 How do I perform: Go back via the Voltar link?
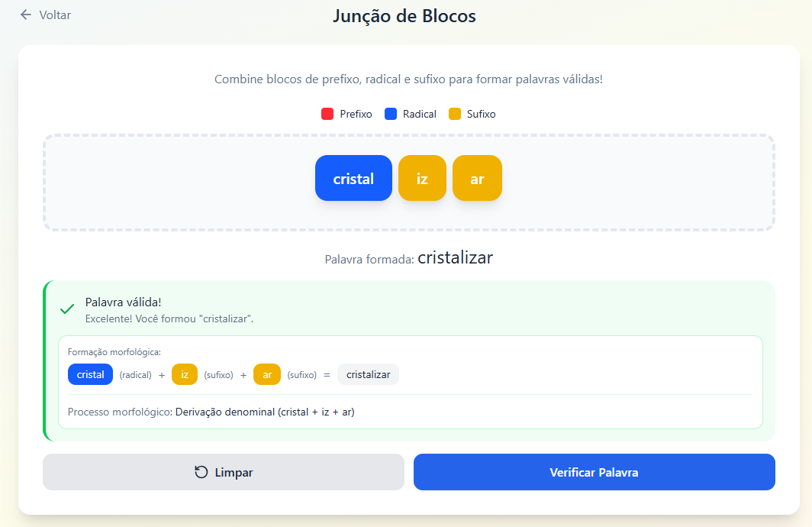point(45,15)
